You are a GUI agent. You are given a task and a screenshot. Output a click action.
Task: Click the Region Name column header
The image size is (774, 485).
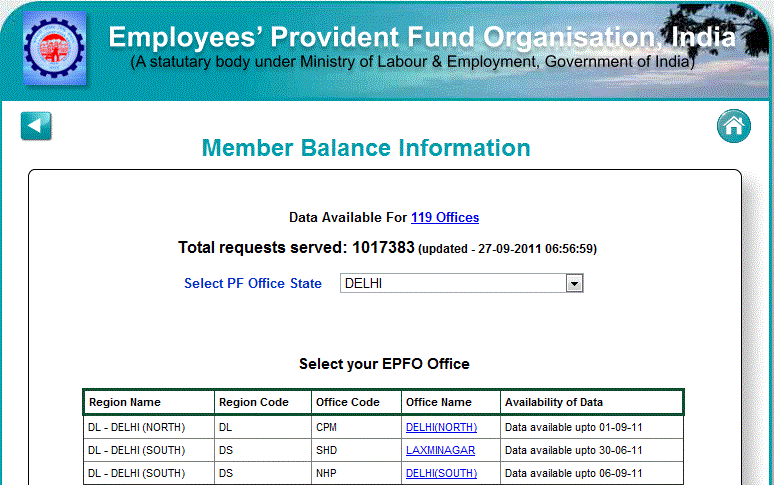tap(149, 402)
